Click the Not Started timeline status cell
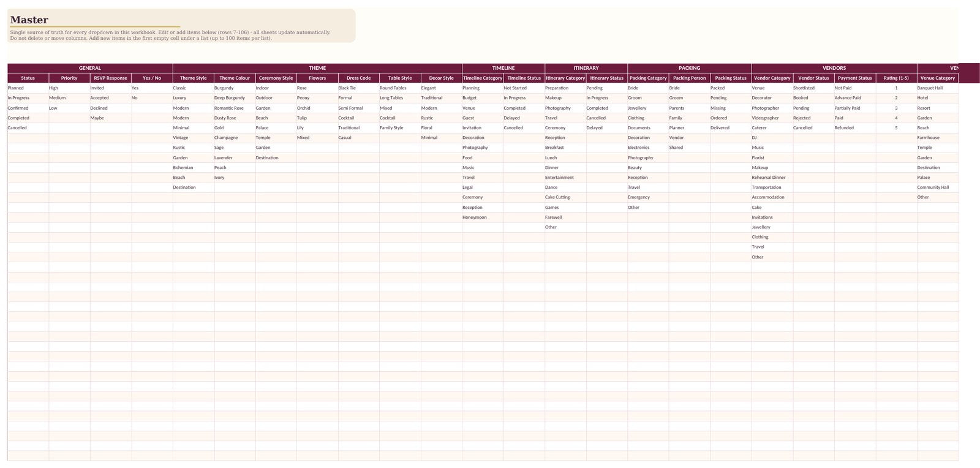980x468 pixels. (x=524, y=88)
